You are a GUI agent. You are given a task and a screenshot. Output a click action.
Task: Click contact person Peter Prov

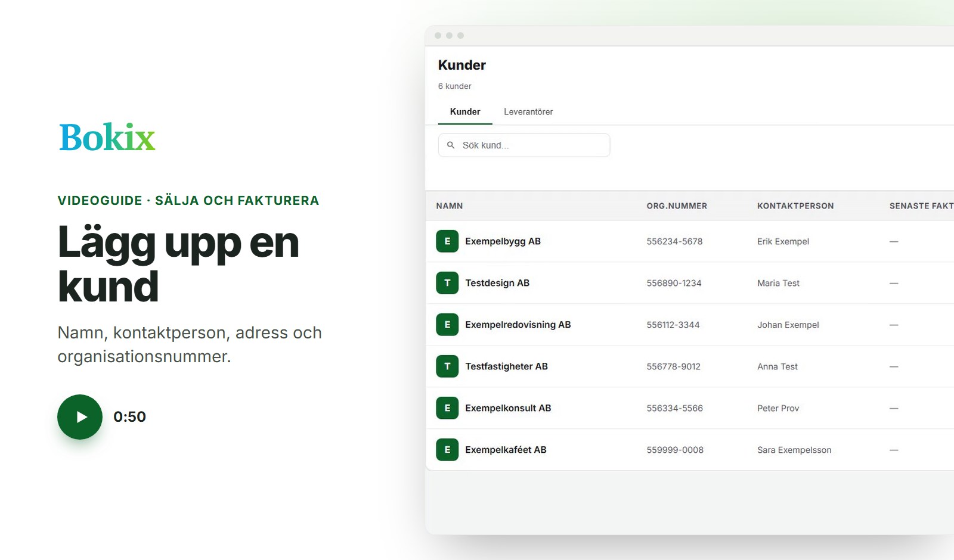click(778, 408)
